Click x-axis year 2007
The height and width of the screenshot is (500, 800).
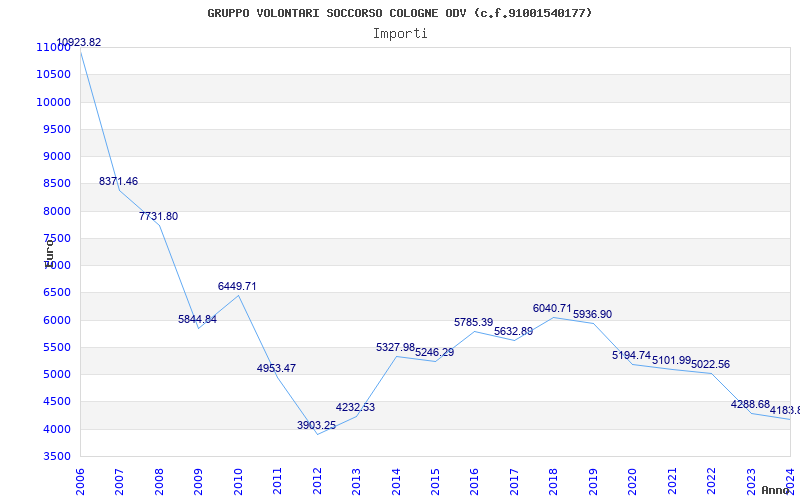119,481
